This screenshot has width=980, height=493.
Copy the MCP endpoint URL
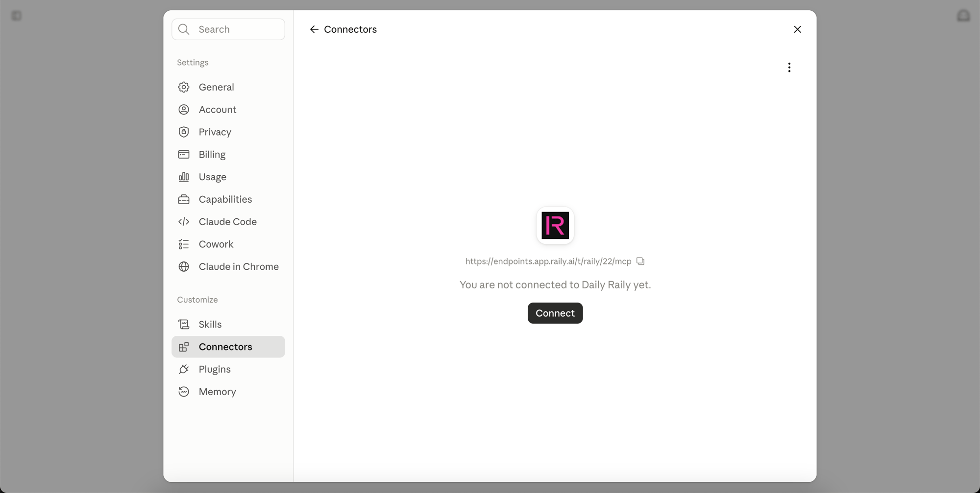640,261
